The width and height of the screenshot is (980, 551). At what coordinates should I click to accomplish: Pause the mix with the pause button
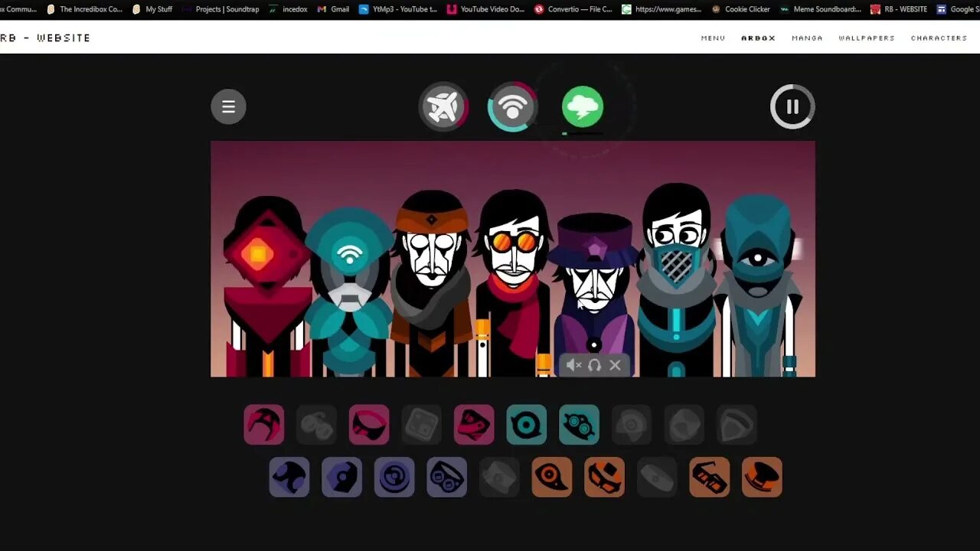792,106
